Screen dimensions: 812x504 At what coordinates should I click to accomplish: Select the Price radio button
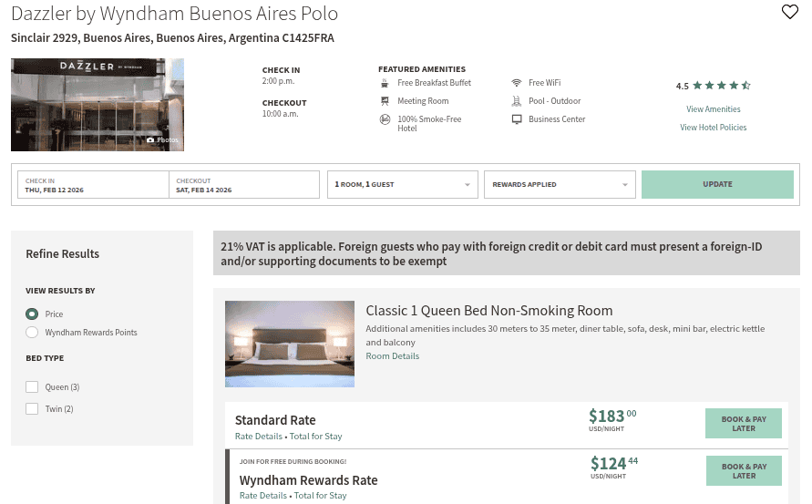click(32, 314)
